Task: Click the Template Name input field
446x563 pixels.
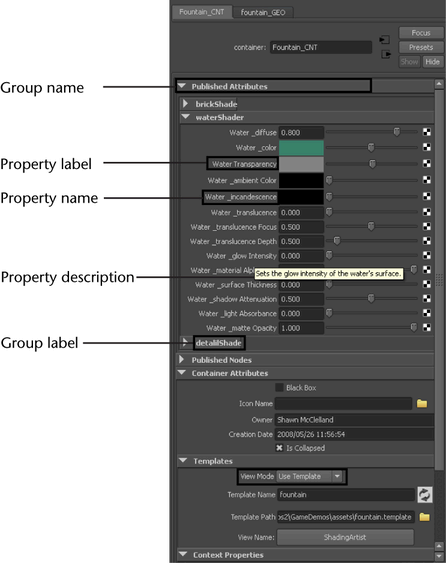Action: pyautogui.click(x=346, y=495)
